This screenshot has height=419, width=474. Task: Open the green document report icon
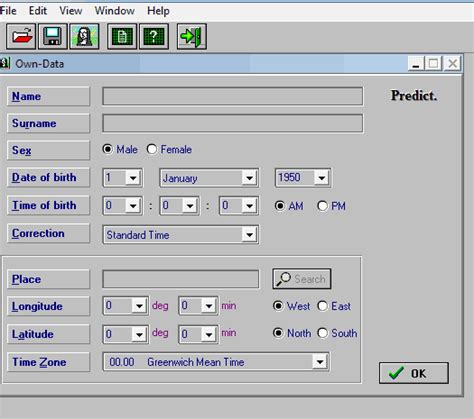click(122, 36)
